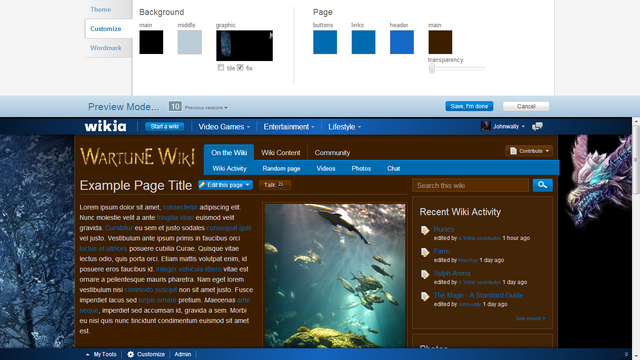Screen dimensions: 640x360
Task: Open the Edit this page dropdown arrow
Action: pyautogui.click(x=247, y=185)
